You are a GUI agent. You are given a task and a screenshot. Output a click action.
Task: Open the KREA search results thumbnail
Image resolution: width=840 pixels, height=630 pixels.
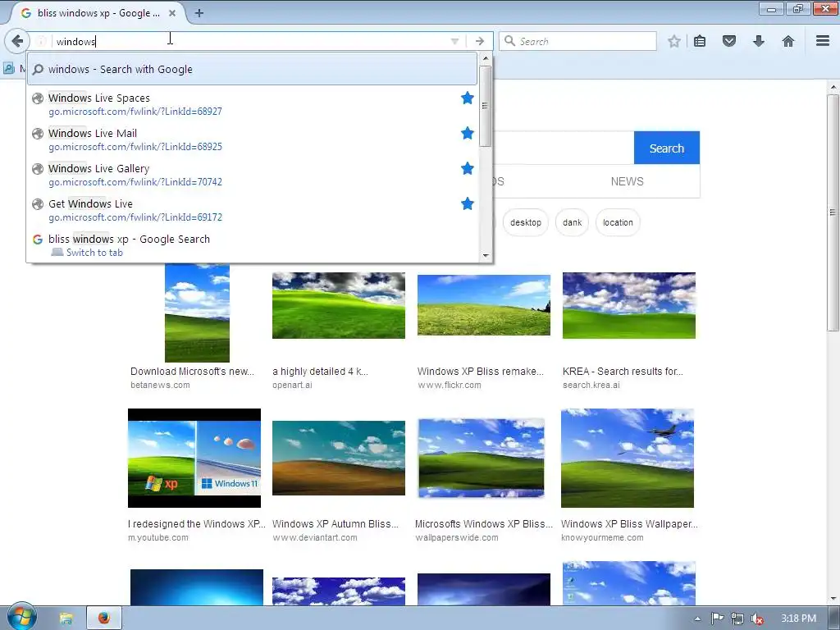click(x=629, y=305)
